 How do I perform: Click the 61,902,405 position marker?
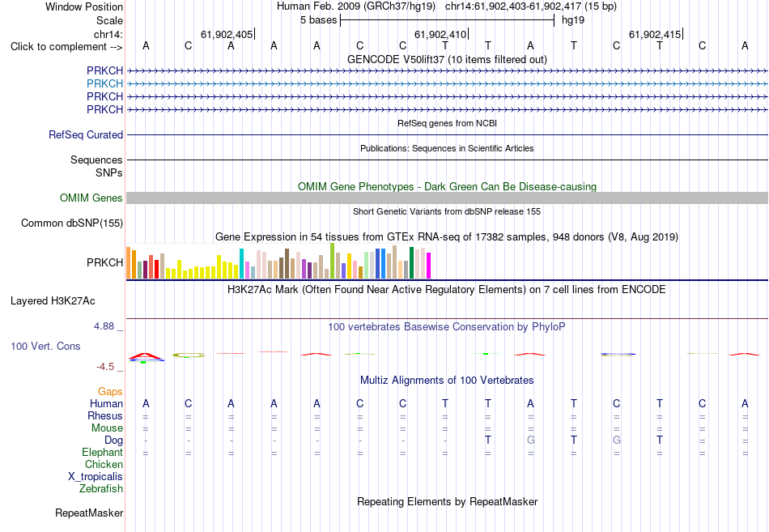coord(227,34)
